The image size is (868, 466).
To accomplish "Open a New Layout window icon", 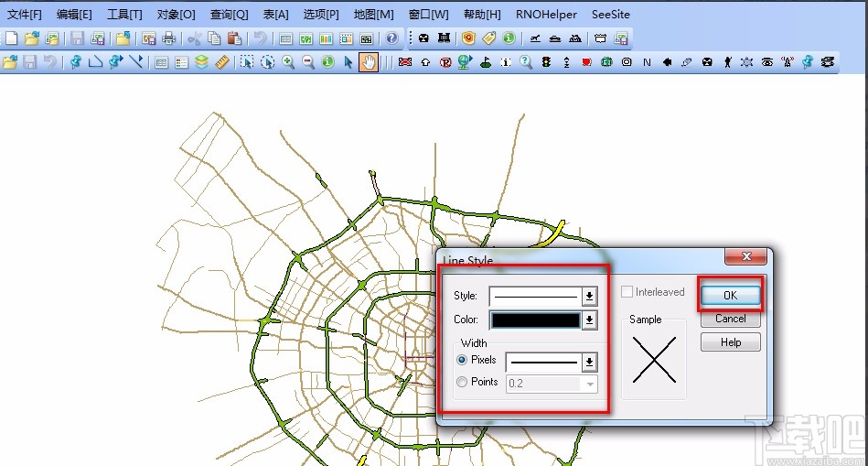I will pyautogui.click(x=346, y=38).
